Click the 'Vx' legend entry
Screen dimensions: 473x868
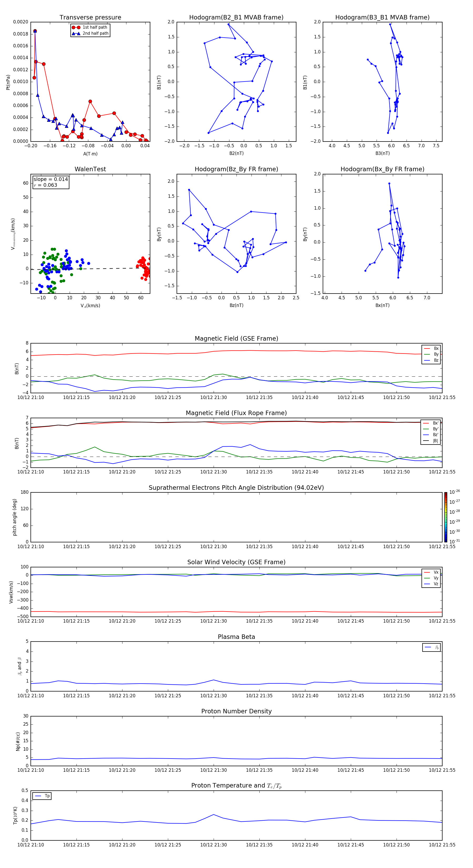(431, 572)
